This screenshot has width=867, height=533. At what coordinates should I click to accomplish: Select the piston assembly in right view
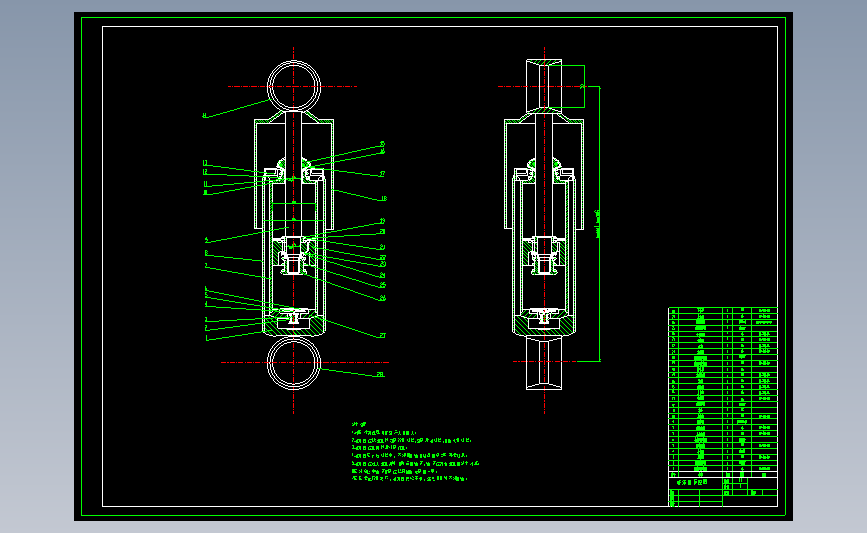[x=544, y=256]
